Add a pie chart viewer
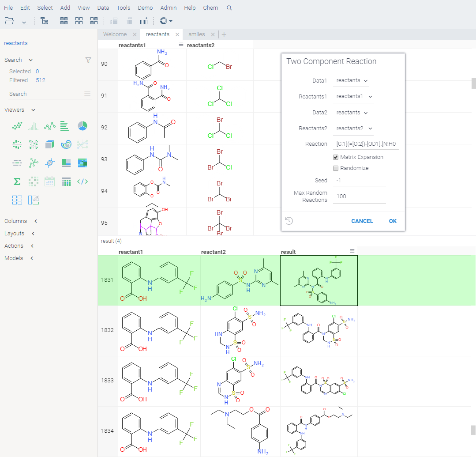 pos(82,126)
